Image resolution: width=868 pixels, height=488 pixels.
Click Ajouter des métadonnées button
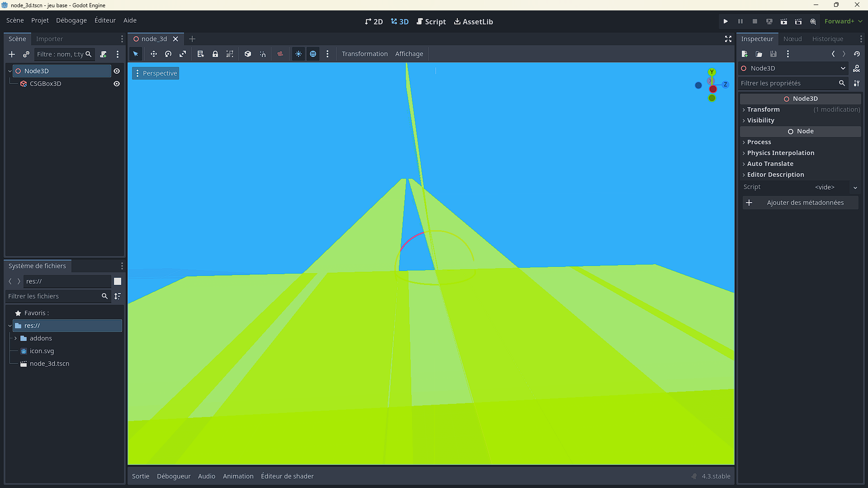coord(801,203)
